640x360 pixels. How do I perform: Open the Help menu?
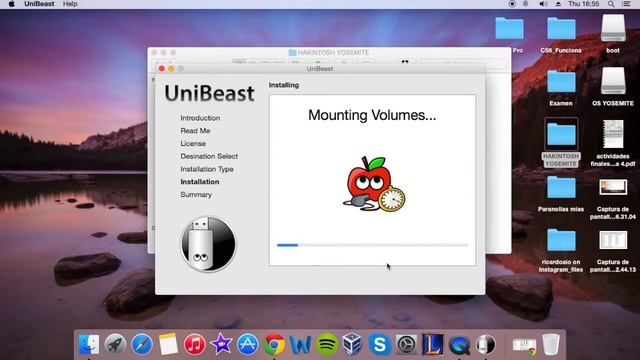(70, 4)
